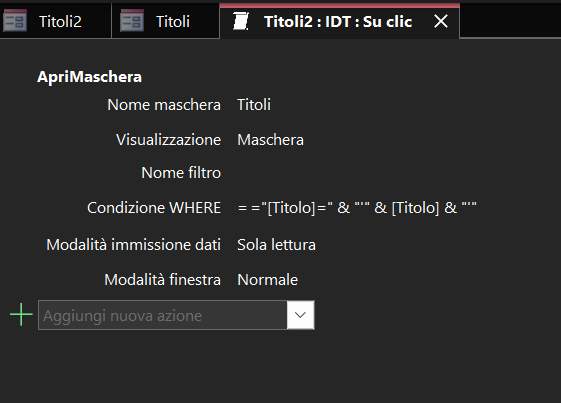Click the Nome maschera label
Screen dimensions: 561x403
click(164, 105)
